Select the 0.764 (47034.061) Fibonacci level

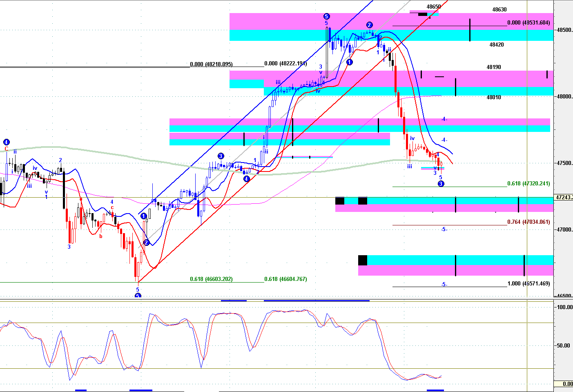528,222
